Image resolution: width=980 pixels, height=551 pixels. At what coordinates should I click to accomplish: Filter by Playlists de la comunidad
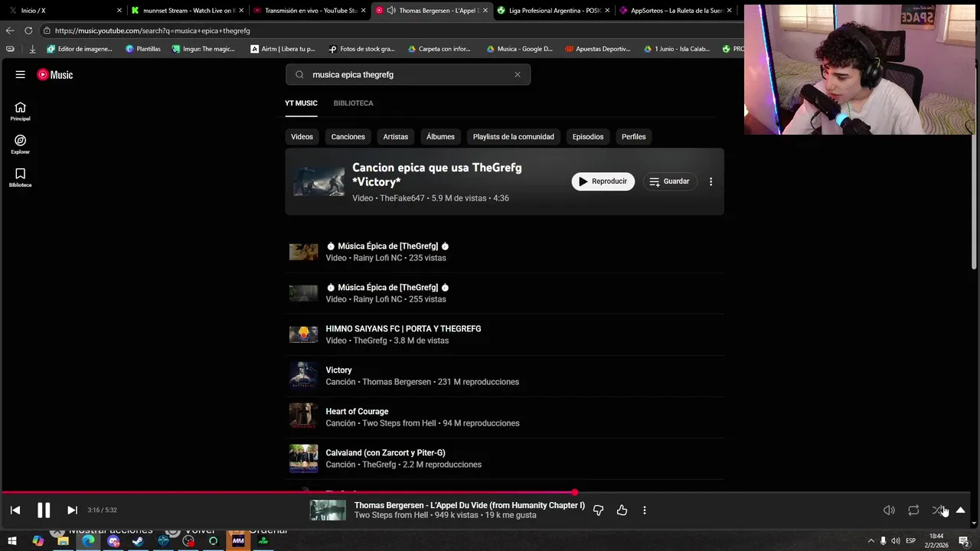point(513,136)
